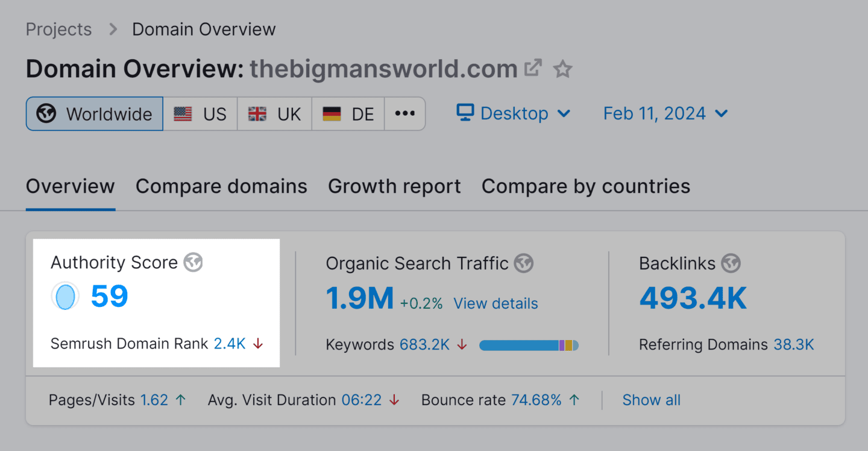The width and height of the screenshot is (868, 451).
Task: Click the Desktop monitor icon
Action: (463, 113)
